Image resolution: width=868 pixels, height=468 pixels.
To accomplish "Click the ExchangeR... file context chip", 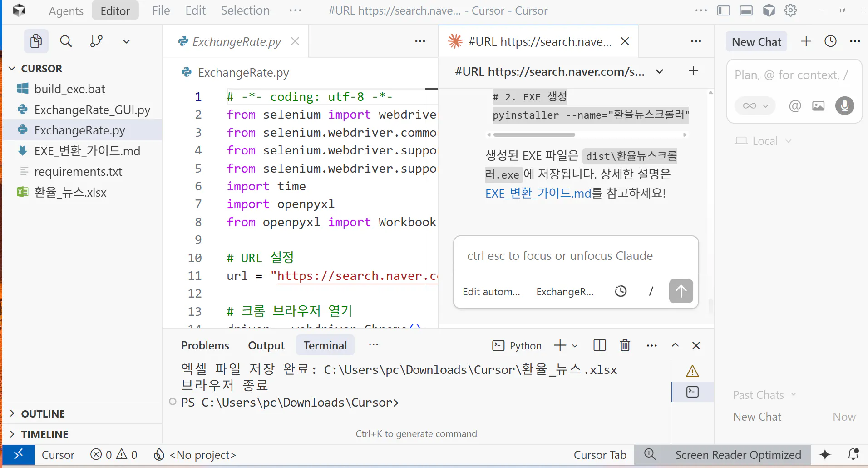I will (x=565, y=292).
